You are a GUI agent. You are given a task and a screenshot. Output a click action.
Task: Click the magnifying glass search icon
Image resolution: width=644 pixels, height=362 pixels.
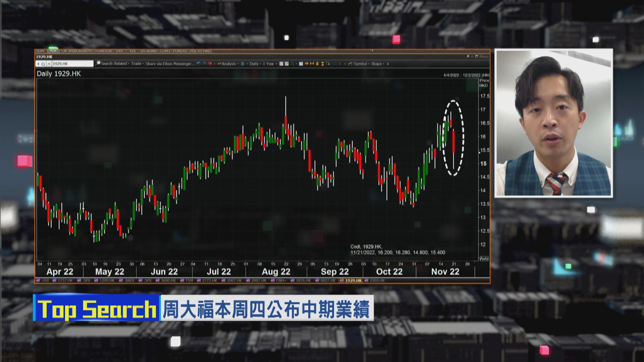[98, 63]
